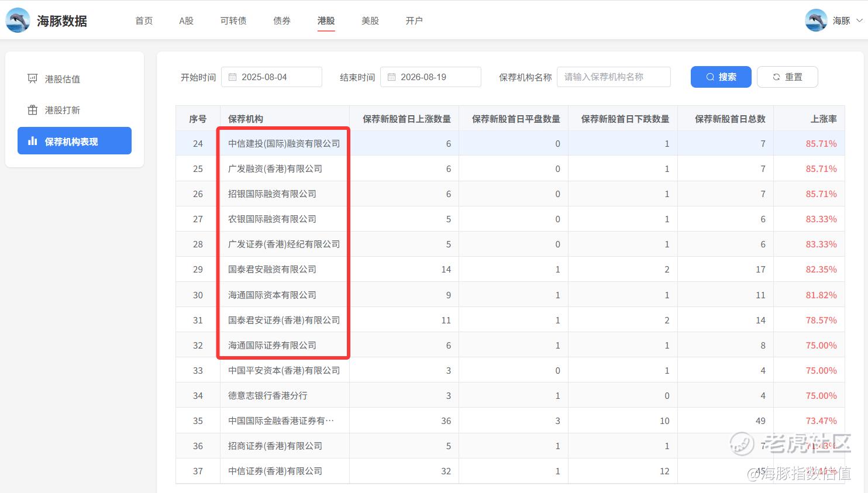Screen dimensions: 868x493
Task: Click the total 49 in row 35
Action: point(760,421)
